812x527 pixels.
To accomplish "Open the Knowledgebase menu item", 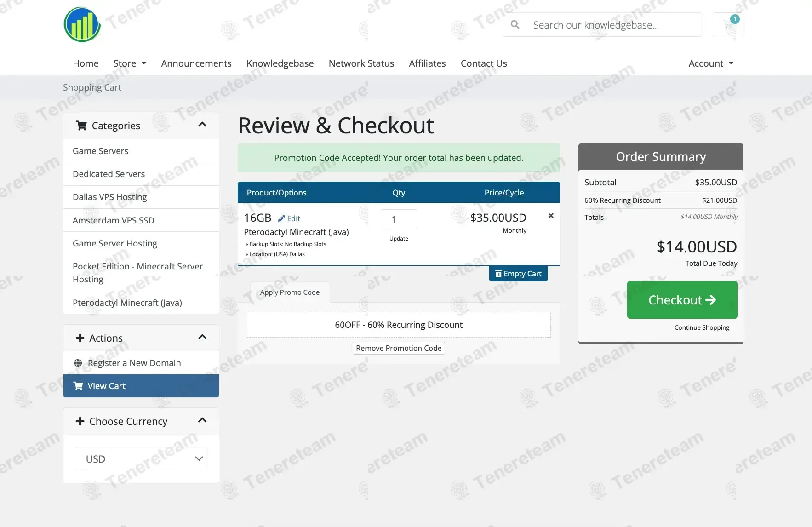I will pyautogui.click(x=280, y=63).
